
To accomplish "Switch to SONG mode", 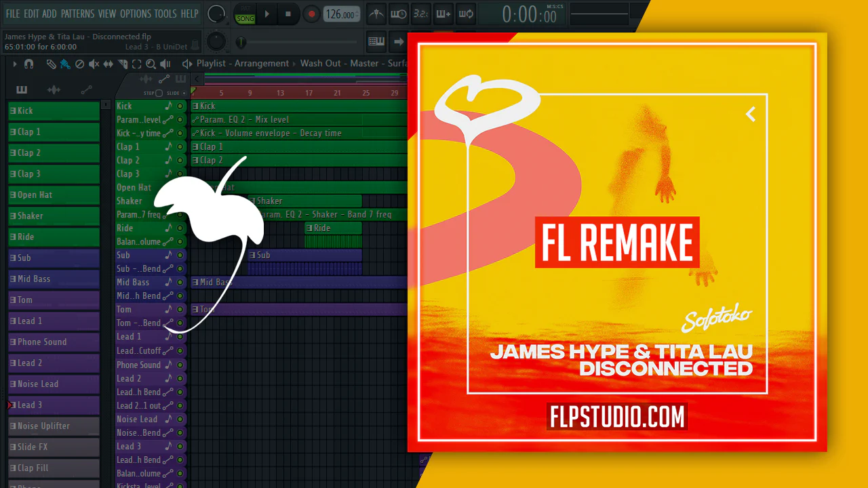I will tap(245, 18).
